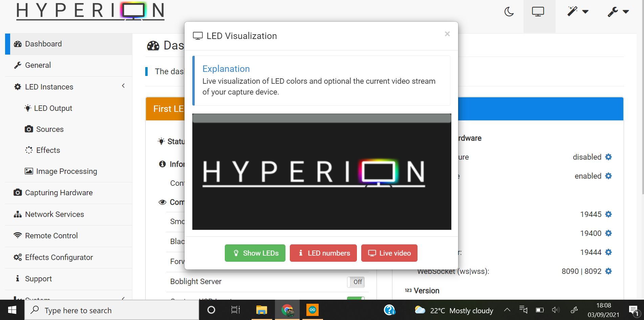
Task: Open volume control in system tray
Action: click(x=555, y=310)
